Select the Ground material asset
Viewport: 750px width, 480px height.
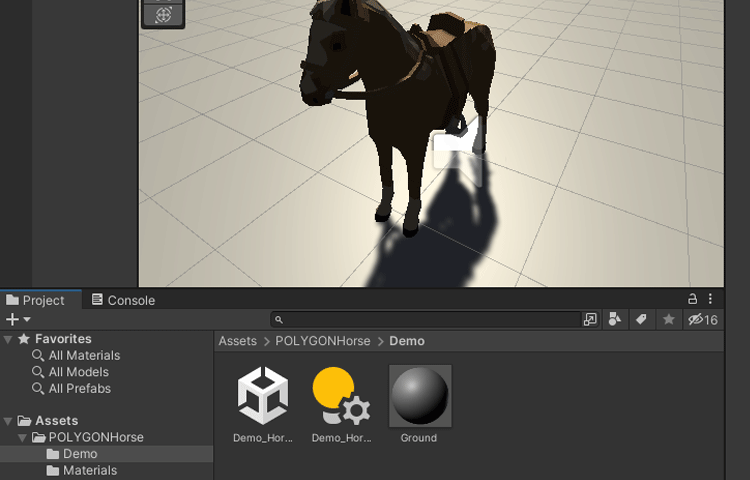[x=419, y=404]
